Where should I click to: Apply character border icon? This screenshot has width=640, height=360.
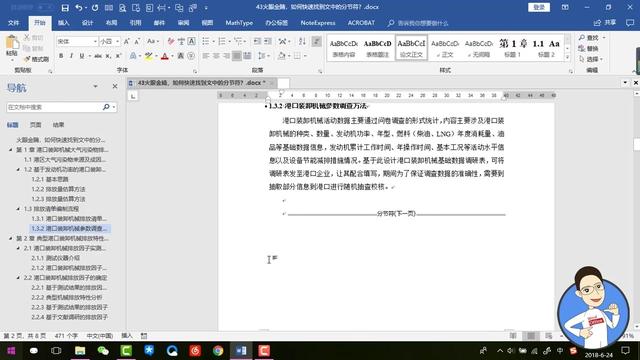pos(191,41)
